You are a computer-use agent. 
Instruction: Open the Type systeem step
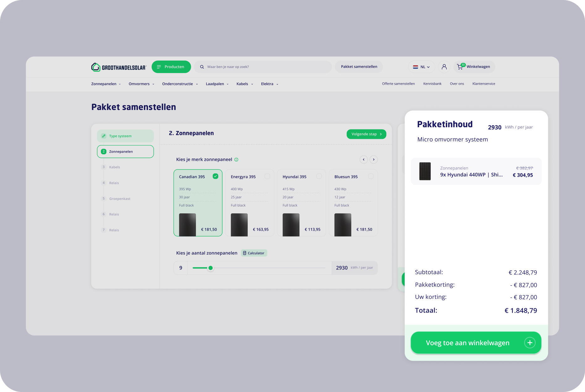coord(125,136)
